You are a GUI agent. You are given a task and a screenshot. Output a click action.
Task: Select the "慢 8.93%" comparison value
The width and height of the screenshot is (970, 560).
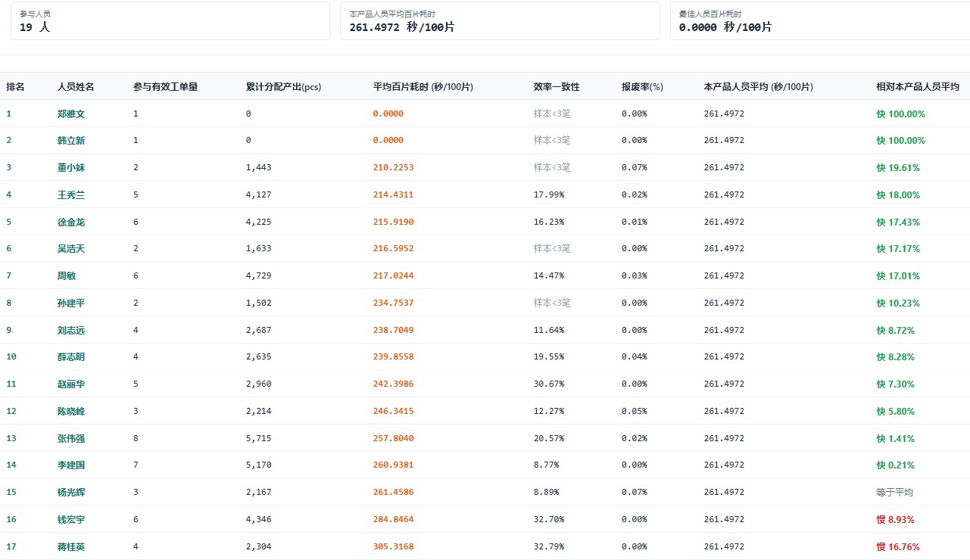coord(896,520)
